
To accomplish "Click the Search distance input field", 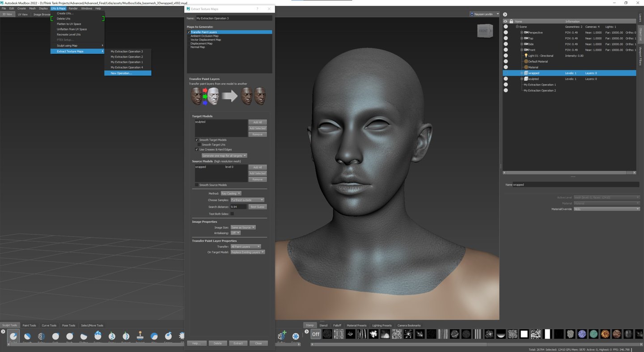I will tap(238, 207).
